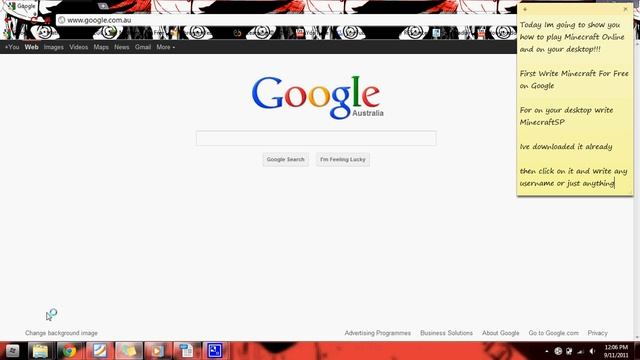Open Business Solutions link

(x=447, y=333)
